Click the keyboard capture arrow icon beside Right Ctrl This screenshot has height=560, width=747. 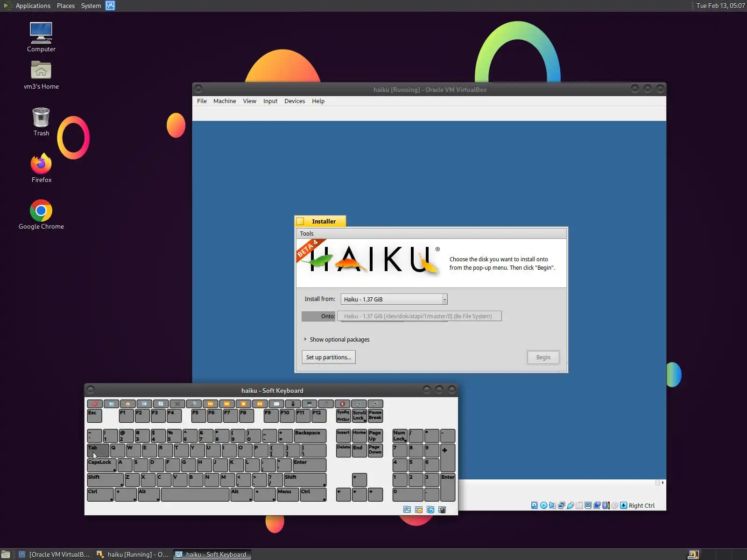coord(624,505)
